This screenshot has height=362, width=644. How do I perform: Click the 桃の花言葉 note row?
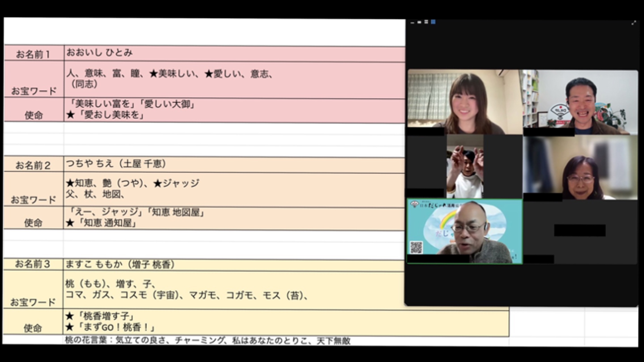(208, 341)
